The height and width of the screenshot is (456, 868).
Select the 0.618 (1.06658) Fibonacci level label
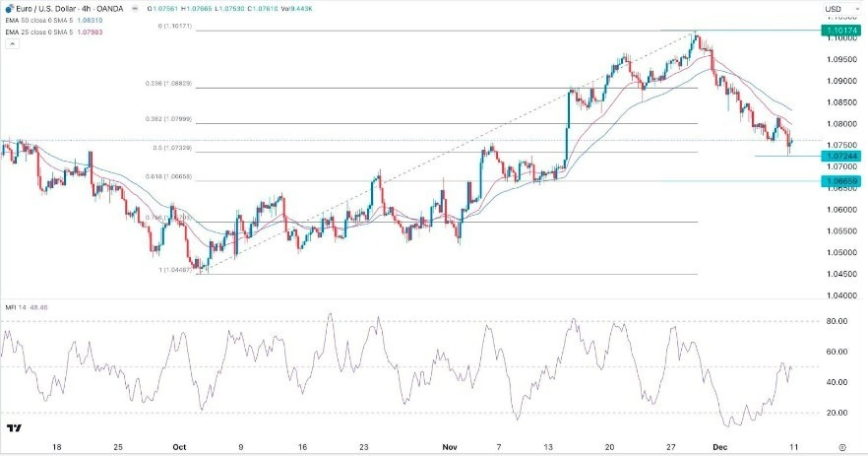coord(168,176)
